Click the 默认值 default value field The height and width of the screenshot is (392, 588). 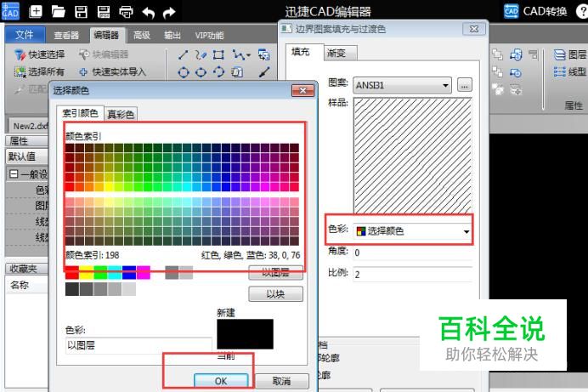pyautogui.click(x=27, y=156)
